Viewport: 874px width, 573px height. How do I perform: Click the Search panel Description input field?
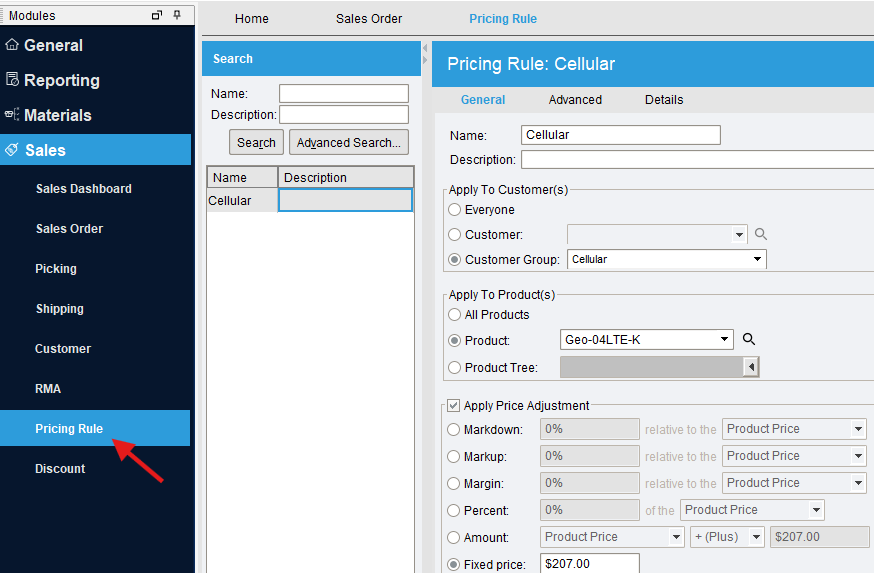344,115
